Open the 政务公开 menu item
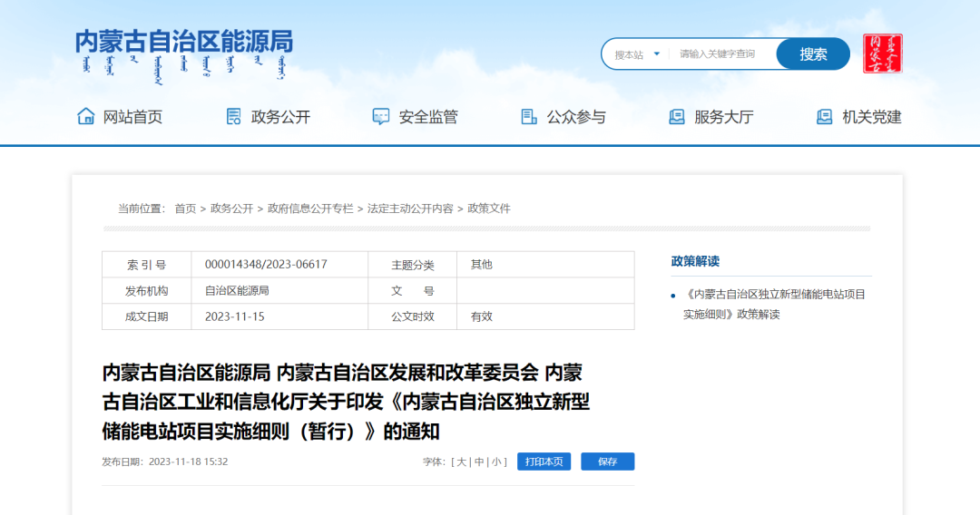 tap(280, 117)
